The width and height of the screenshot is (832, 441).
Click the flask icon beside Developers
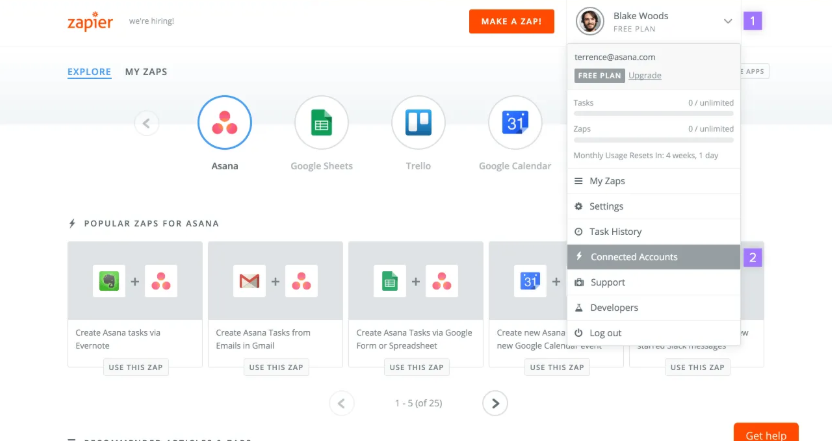pos(579,308)
